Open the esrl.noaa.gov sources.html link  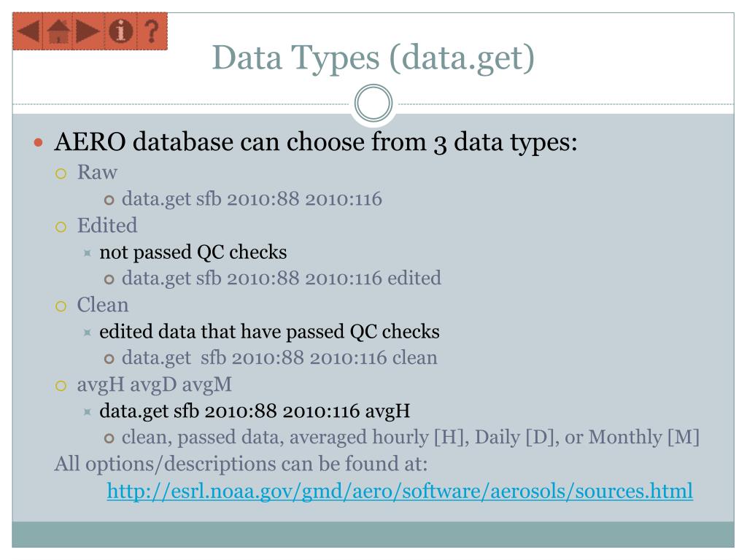tap(400, 491)
